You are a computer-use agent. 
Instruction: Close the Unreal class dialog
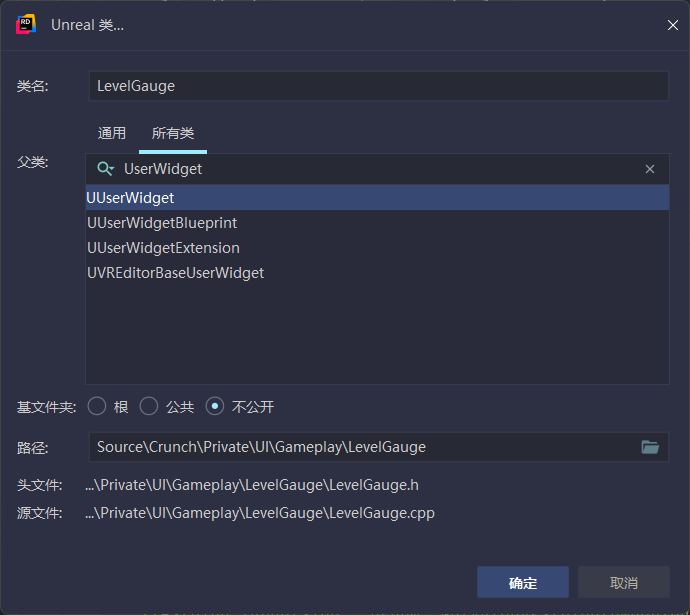pos(672,25)
